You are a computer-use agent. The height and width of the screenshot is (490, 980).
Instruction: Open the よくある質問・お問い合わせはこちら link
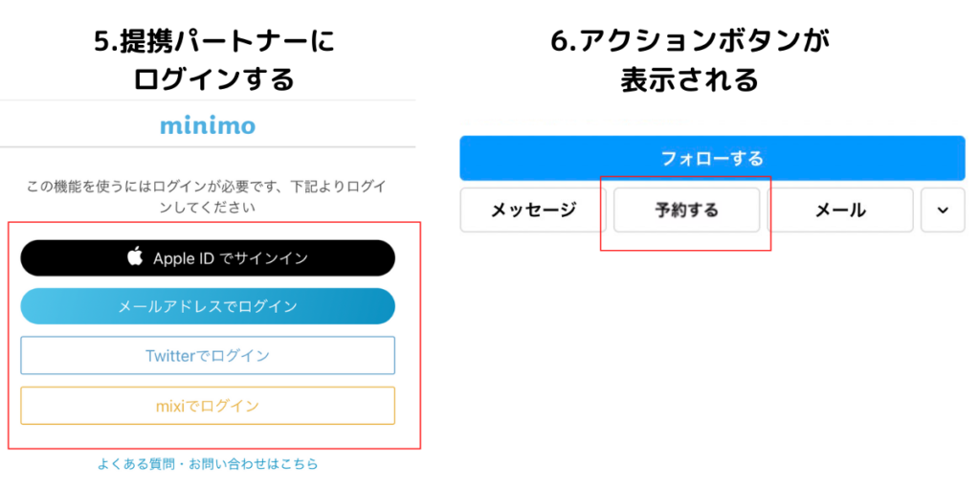(208, 464)
